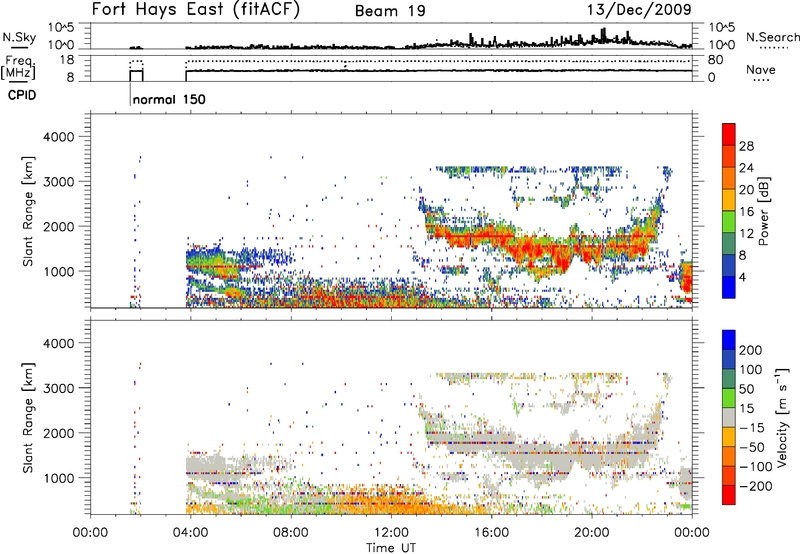This screenshot has width=800, height=554.
Task: Click the 'CPID' label
Action: tap(22, 95)
